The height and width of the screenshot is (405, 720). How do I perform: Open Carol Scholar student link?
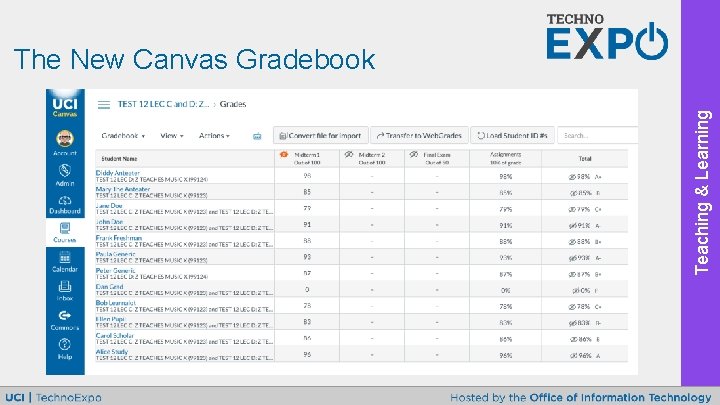pyautogui.click(x=115, y=336)
